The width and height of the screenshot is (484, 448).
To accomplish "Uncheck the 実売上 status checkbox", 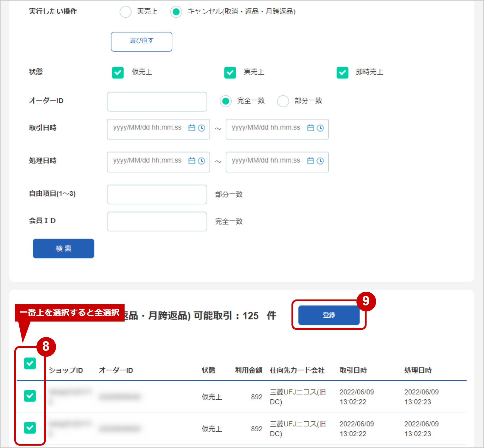I will 230,72.
